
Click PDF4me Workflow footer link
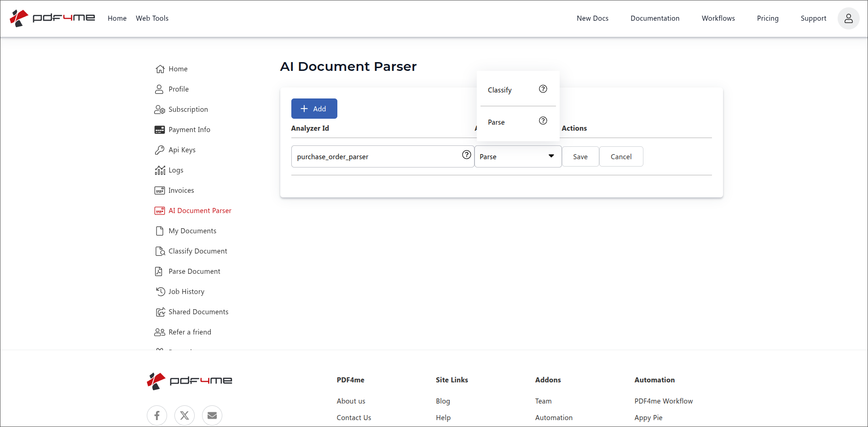point(663,401)
